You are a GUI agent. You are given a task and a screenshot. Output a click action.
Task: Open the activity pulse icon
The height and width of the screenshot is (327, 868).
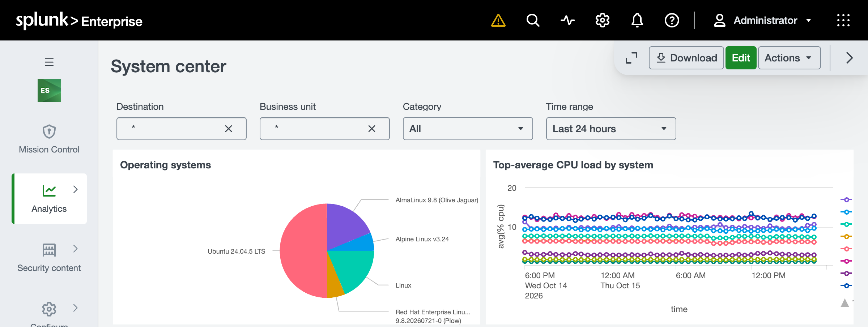567,20
